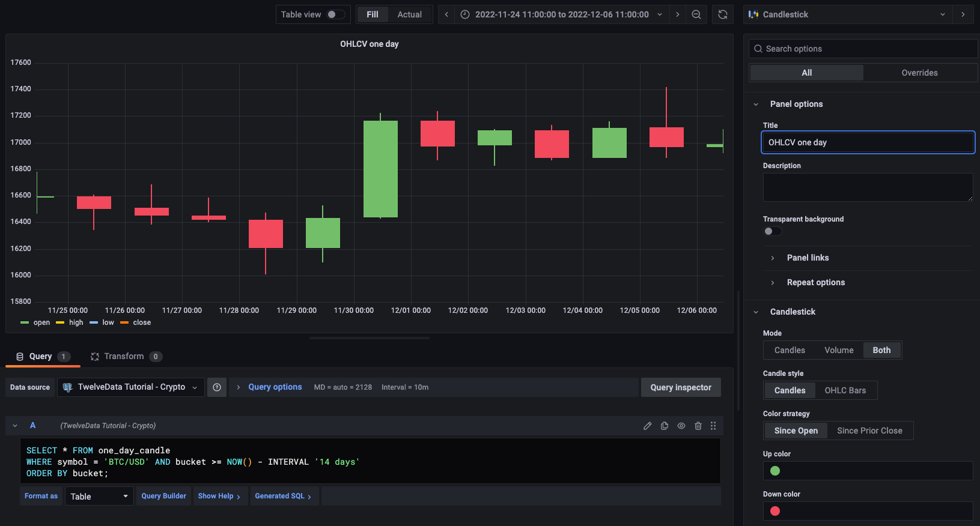Toggle Table view switch
This screenshot has height=526, width=980.
336,14
